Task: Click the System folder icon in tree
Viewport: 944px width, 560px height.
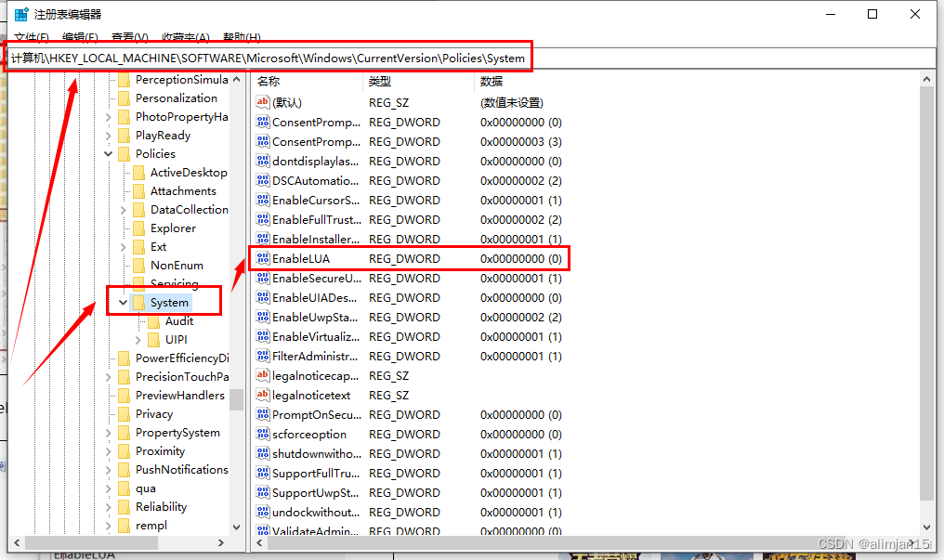Action: [139, 303]
